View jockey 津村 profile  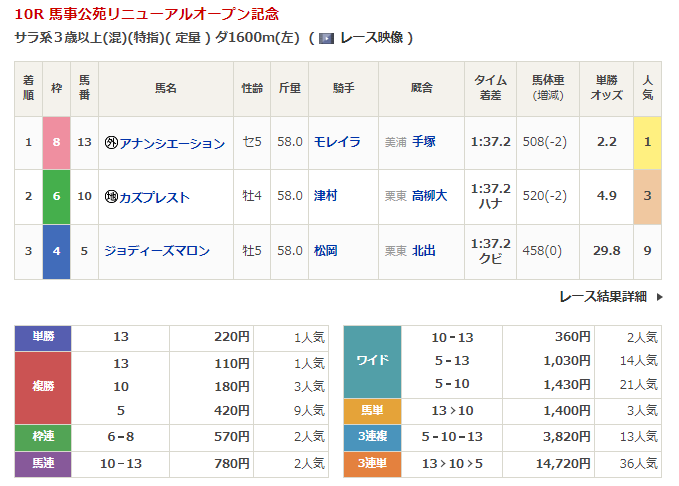[x=325, y=196]
